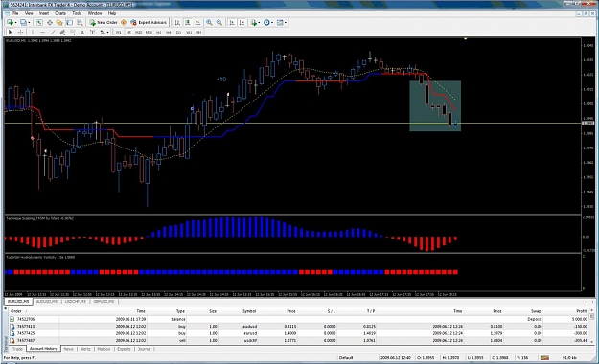Switch to W1 timeframe button

[x=189, y=32]
